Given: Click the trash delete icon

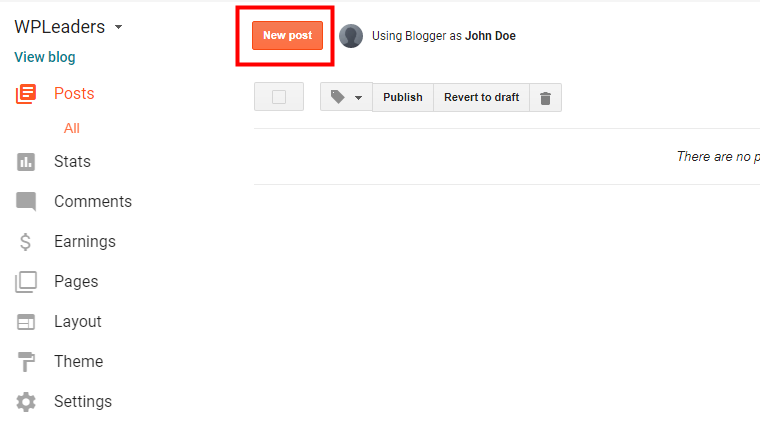Looking at the screenshot, I should pos(545,98).
